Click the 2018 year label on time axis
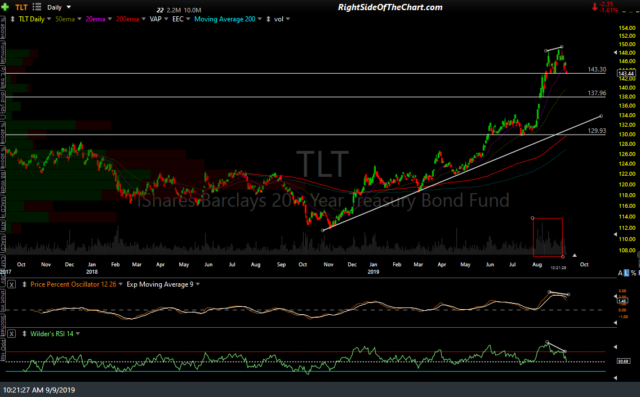This screenshot has width=640, height=397. click(92, 272)
